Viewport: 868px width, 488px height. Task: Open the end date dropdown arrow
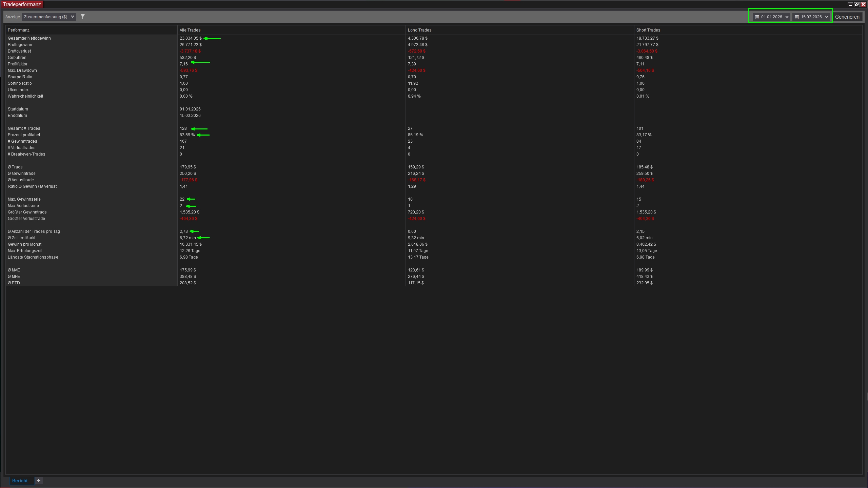point(826,17)
